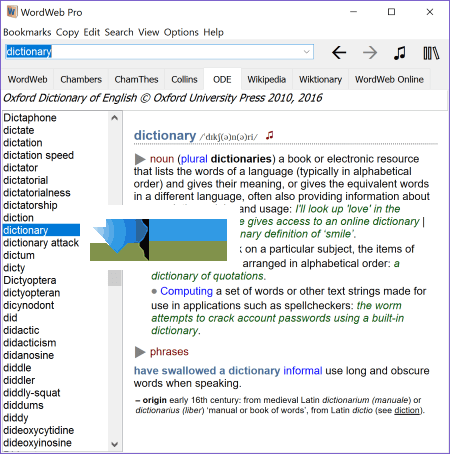
Task: Switch to the WordWeb tab
Action: click(x=28, y=79)
